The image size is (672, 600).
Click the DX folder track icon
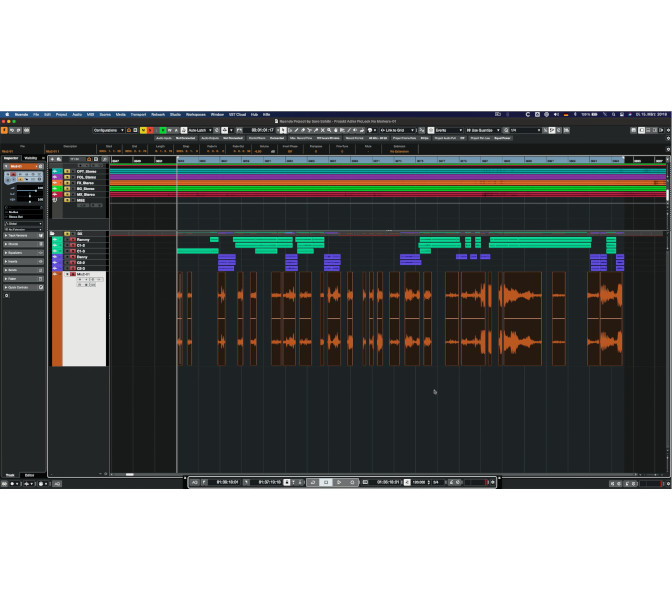(52, 234)
